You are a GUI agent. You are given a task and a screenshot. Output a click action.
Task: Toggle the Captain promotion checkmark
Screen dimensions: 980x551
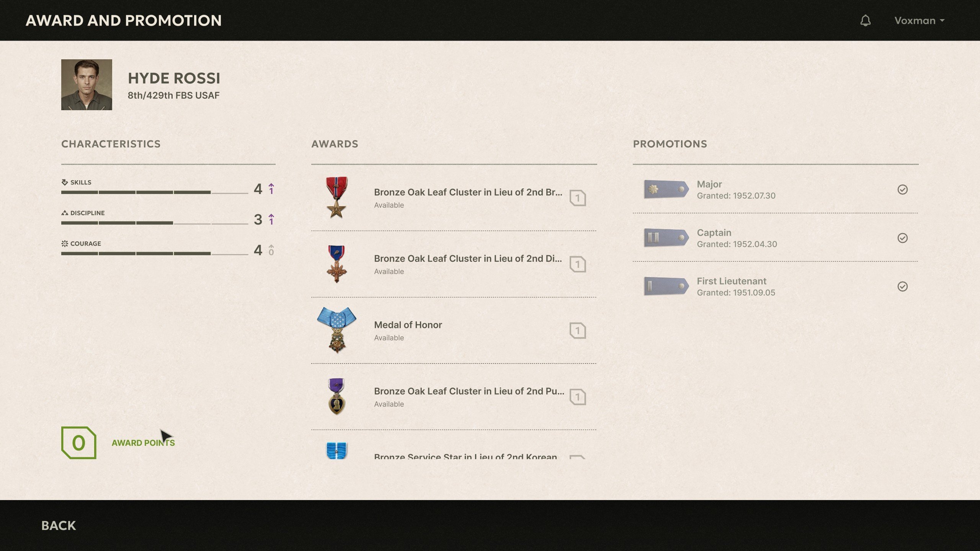902,238
